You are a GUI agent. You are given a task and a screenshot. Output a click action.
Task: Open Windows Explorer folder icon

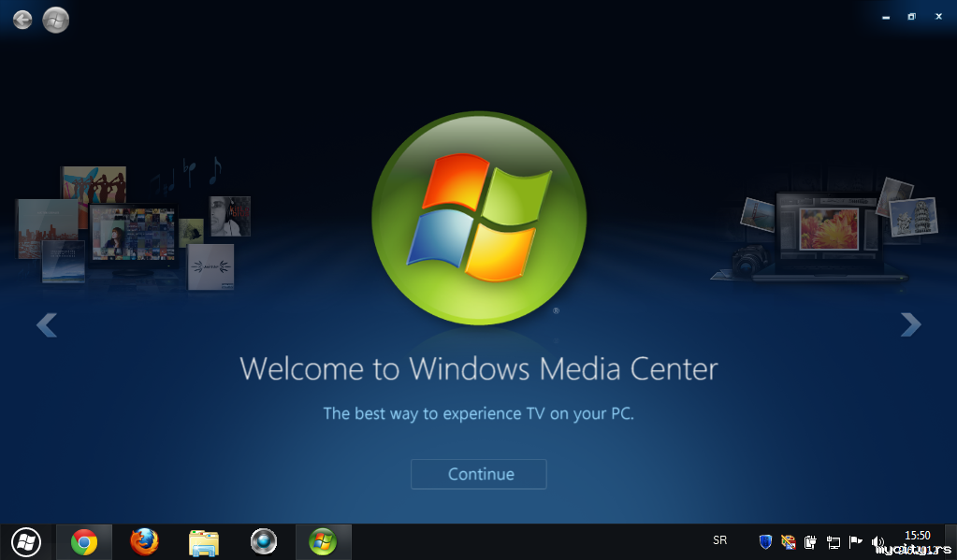[204, 541]
